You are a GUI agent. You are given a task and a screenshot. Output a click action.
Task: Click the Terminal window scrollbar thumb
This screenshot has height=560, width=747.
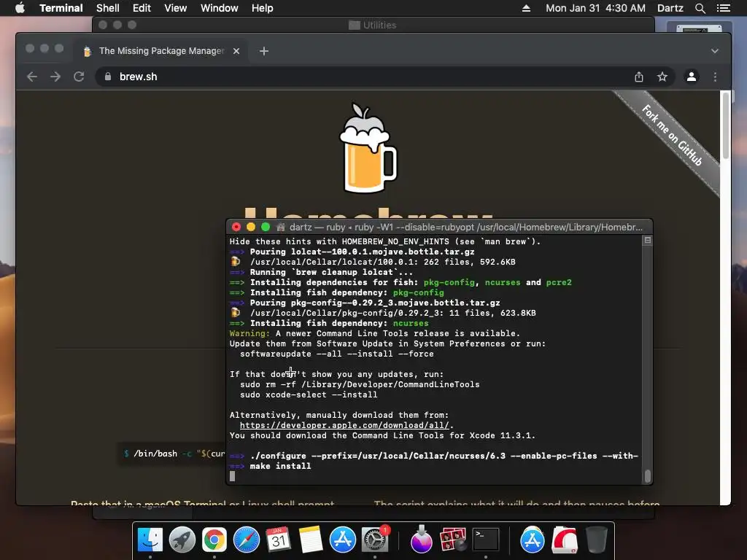click(648, 476)
